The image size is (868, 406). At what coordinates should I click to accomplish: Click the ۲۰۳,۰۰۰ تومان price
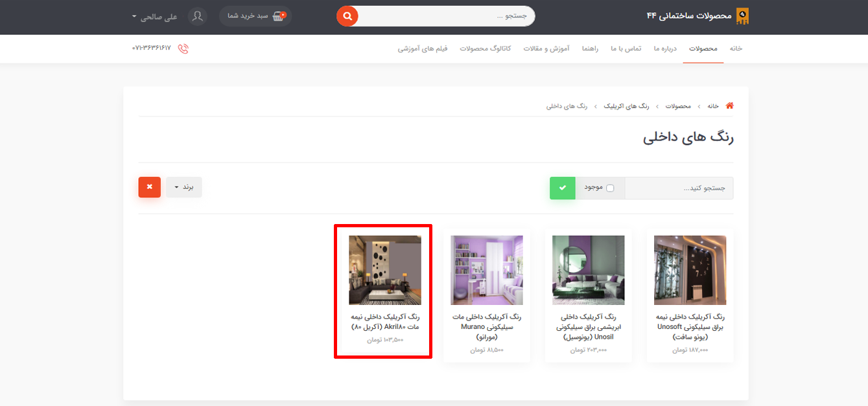589,350
